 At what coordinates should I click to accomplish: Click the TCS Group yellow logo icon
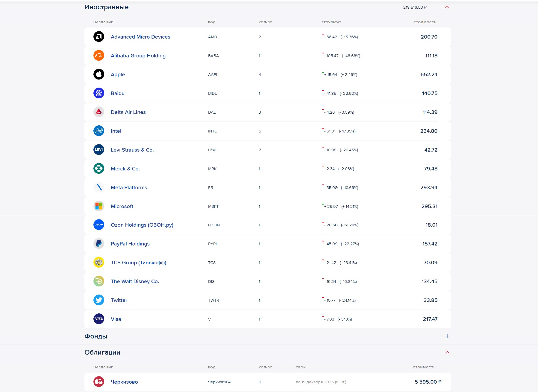[99, 263]
